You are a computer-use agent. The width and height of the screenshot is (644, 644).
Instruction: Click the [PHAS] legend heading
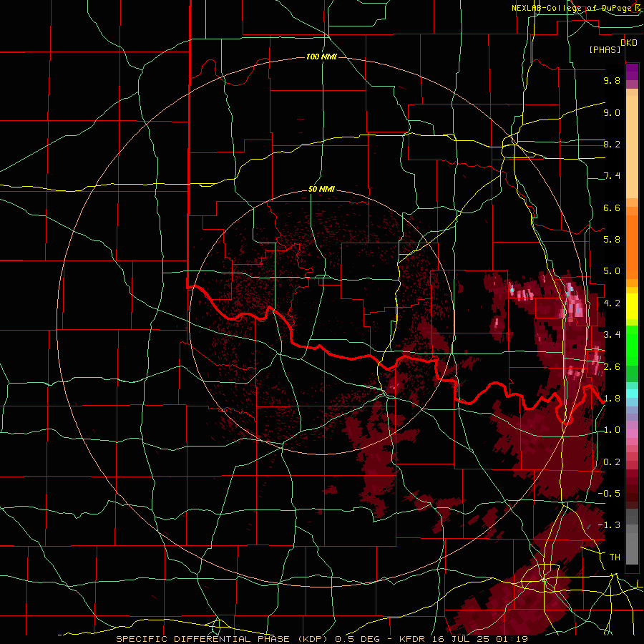coord(605,49)
